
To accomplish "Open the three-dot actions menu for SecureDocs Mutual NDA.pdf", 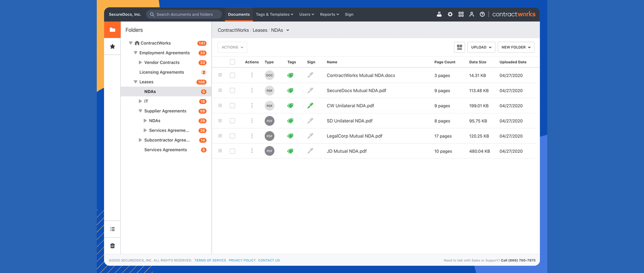I will pyautogui.click(x=252, y=91).
